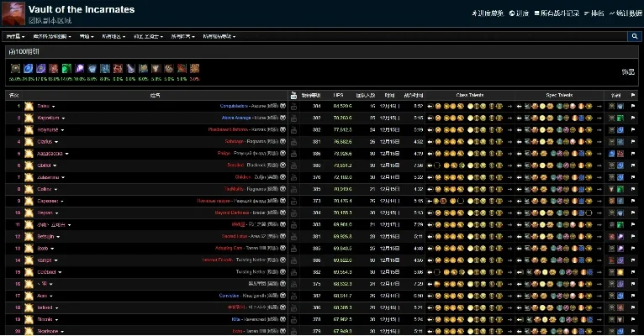Open the 排名 link in the header

click(594, 13)
